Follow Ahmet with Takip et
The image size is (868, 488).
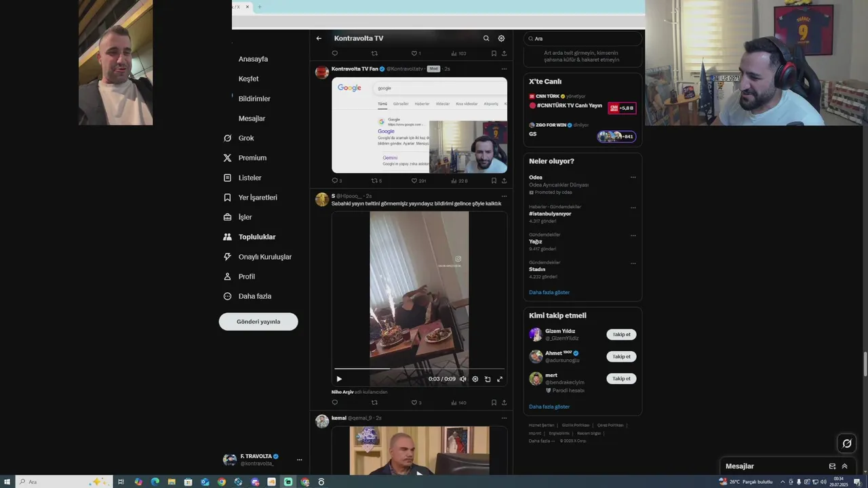tap(621, 357)
